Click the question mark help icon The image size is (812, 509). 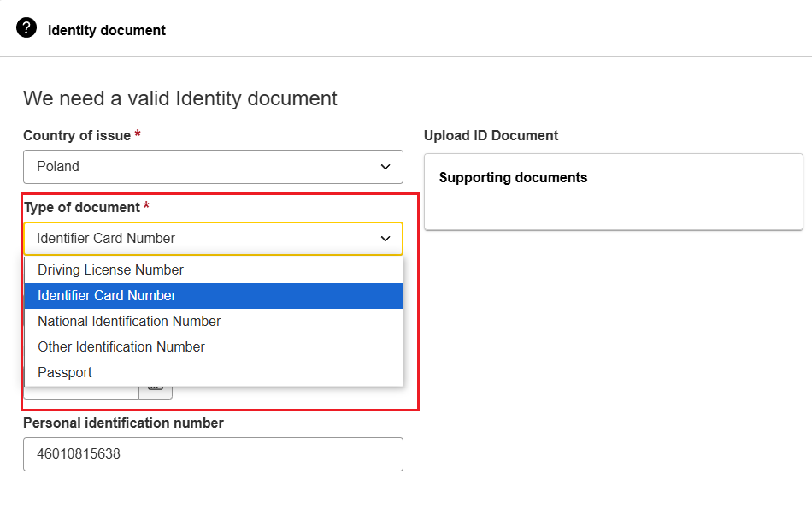click(26, 28)
